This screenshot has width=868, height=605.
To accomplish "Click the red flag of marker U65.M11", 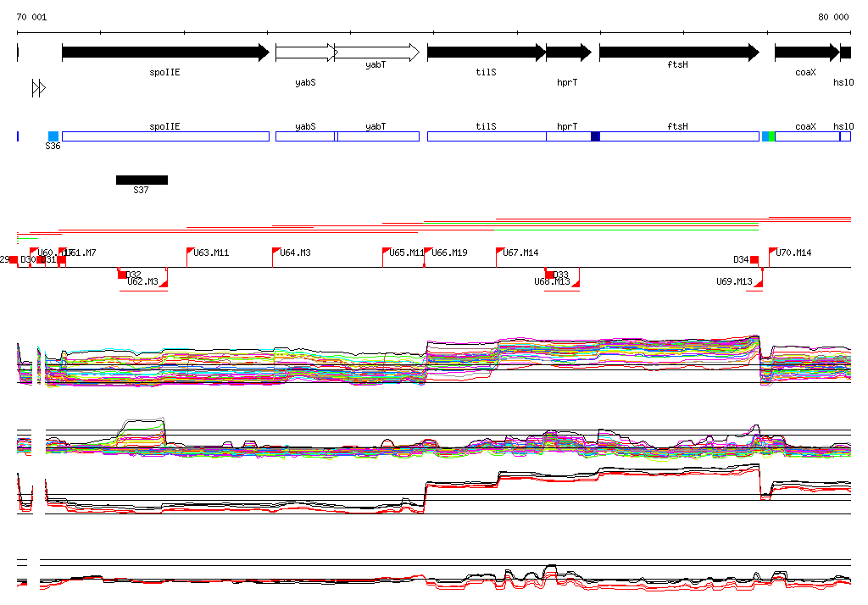I will tap(386, 251).
